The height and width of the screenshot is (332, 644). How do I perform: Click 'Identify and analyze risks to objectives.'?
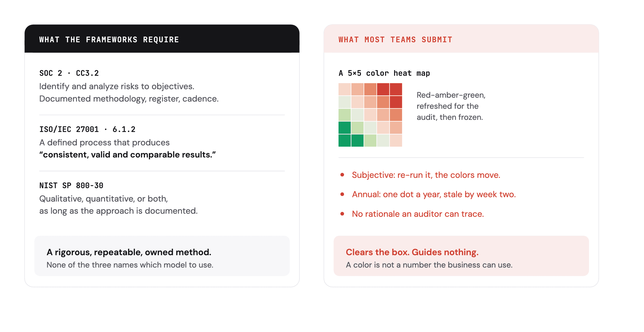tap(117, 86)
